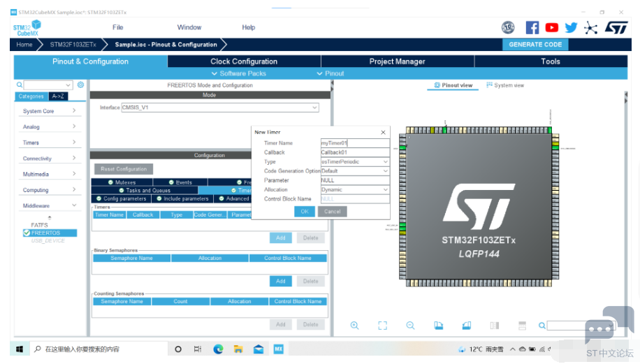Click the ST logo in header

(616, 28)
